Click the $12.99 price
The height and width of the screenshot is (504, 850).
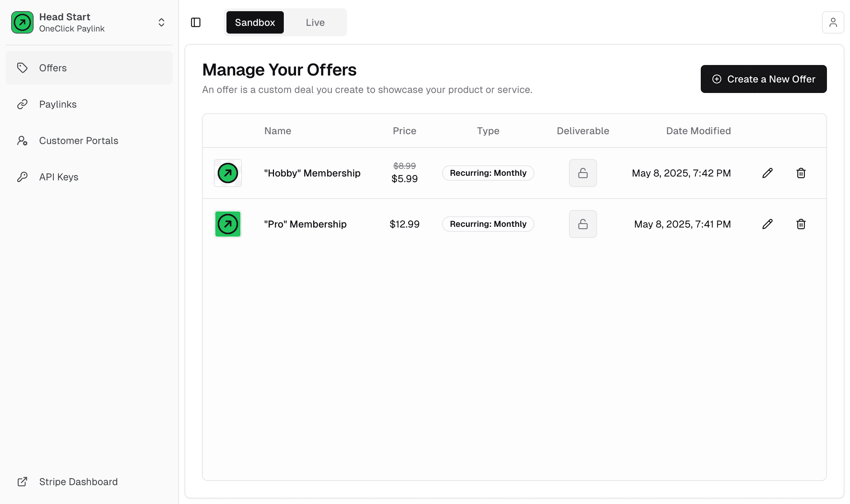[x=404, y=224]
